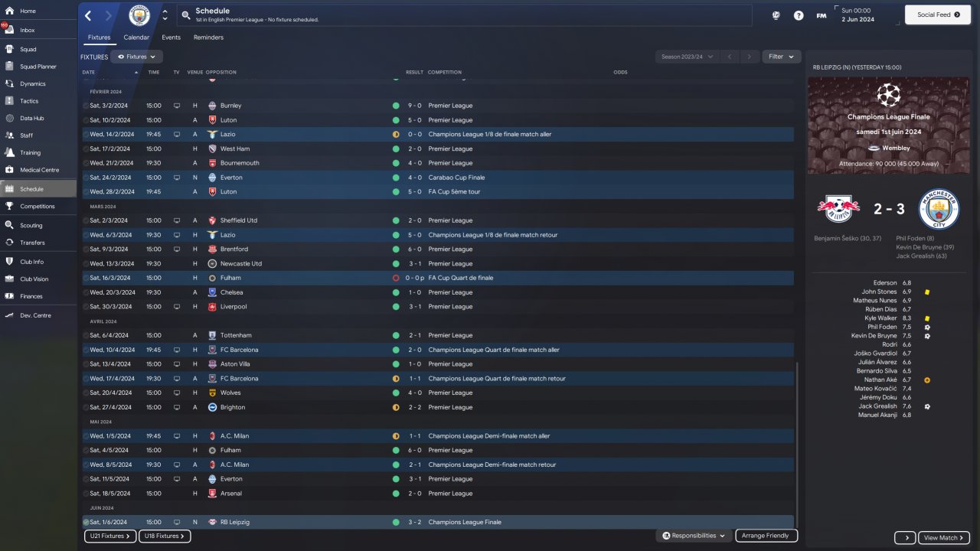Viewport: 980px width, 551px height.
Task: Open the Season 2023/24 dropdown
Action: pyautogui.click(x=688, y=57)
